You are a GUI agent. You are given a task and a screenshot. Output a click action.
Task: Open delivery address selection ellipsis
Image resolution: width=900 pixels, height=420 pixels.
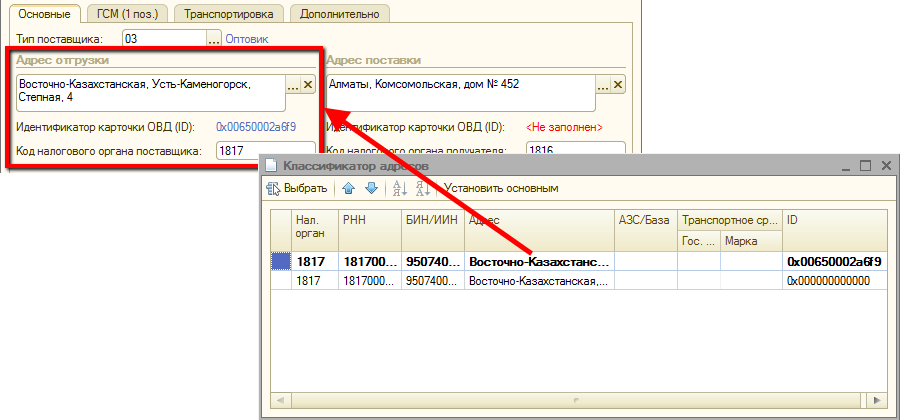click(602, 85)
